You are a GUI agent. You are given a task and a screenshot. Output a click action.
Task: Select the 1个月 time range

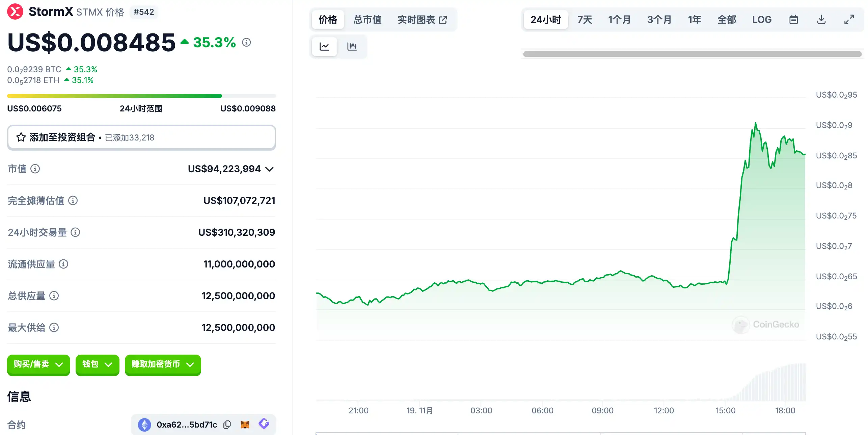(x=619, y=20)
